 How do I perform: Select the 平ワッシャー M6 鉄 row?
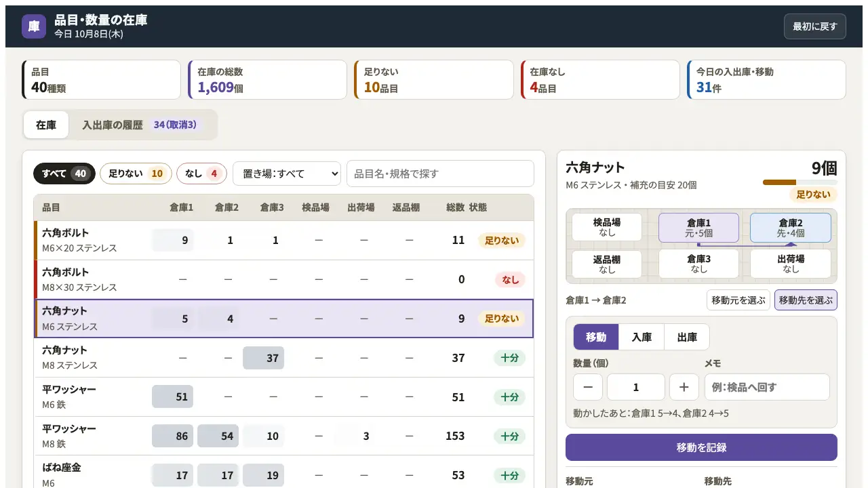pyautogui.click(x=284, y=397)
